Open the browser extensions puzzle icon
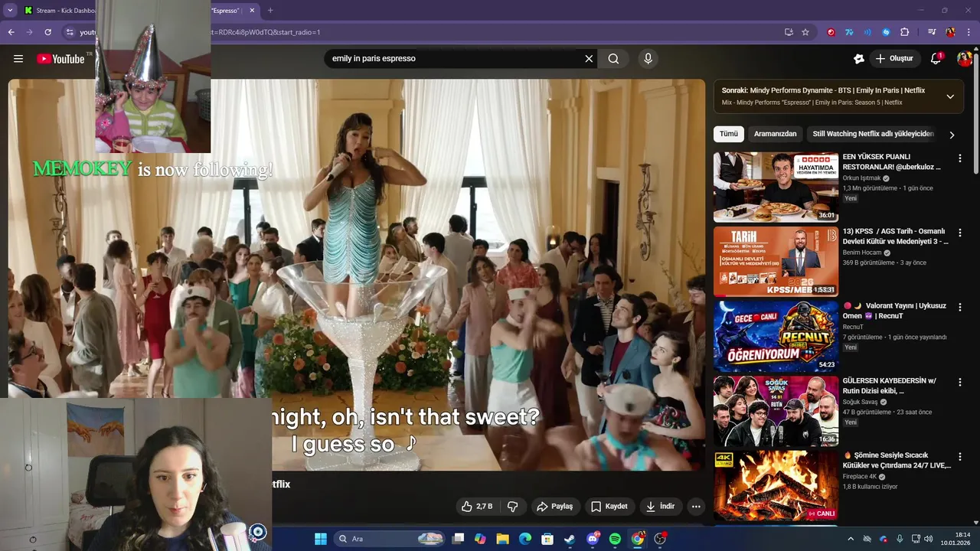This screenshot has height=551, width=980. pyautogui.click(x=904, y=32)
